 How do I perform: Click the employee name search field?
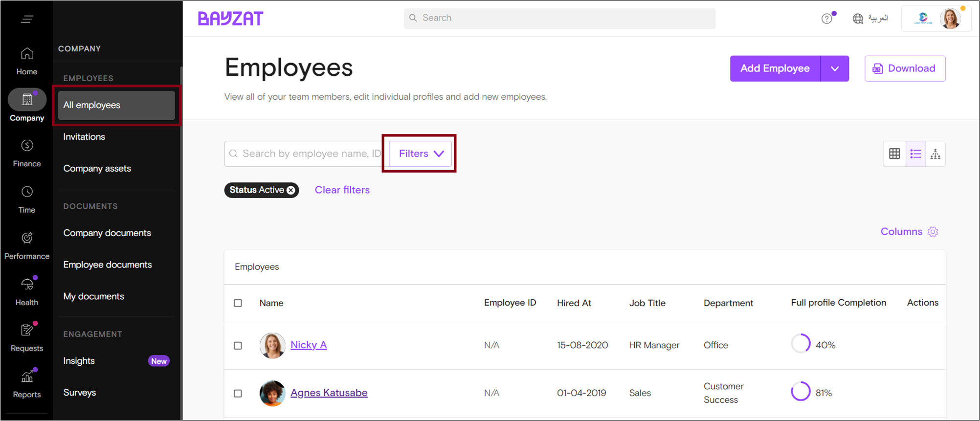coord(308,154)
